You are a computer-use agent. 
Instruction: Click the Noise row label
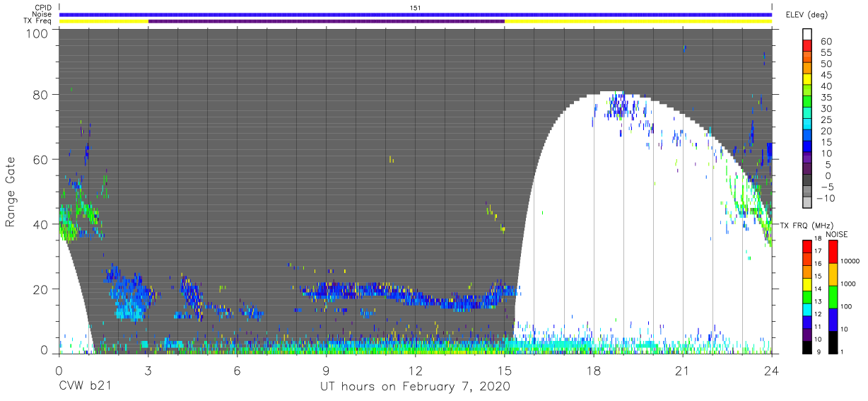42,14
